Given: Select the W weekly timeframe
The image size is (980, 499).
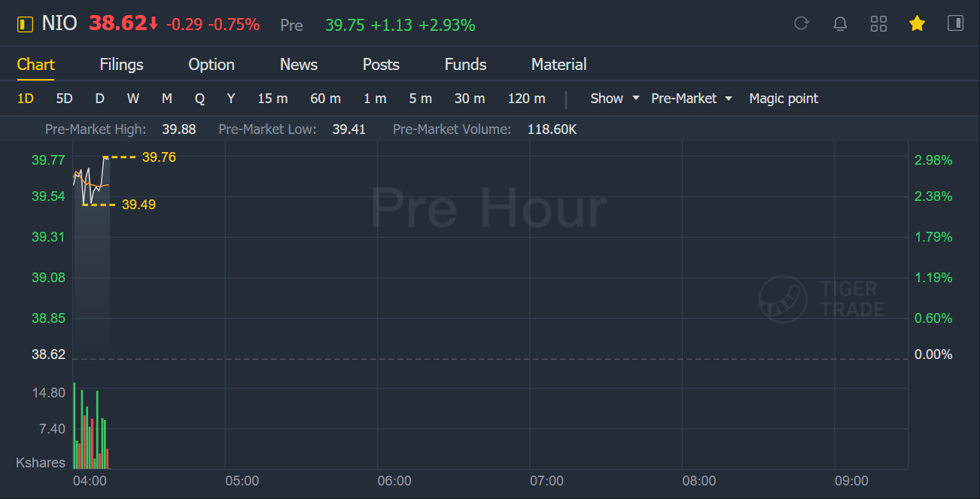Looking at the screenshot, I should (x=132, y=99).
